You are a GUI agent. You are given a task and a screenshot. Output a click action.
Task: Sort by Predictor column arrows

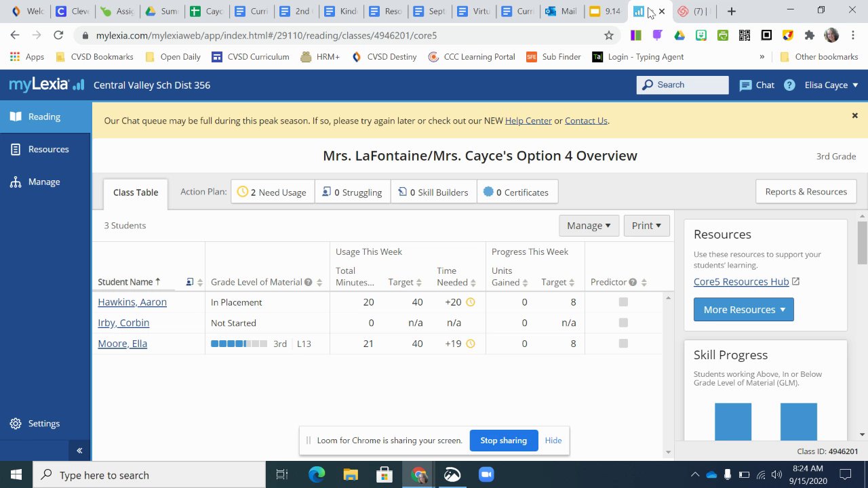644,282
